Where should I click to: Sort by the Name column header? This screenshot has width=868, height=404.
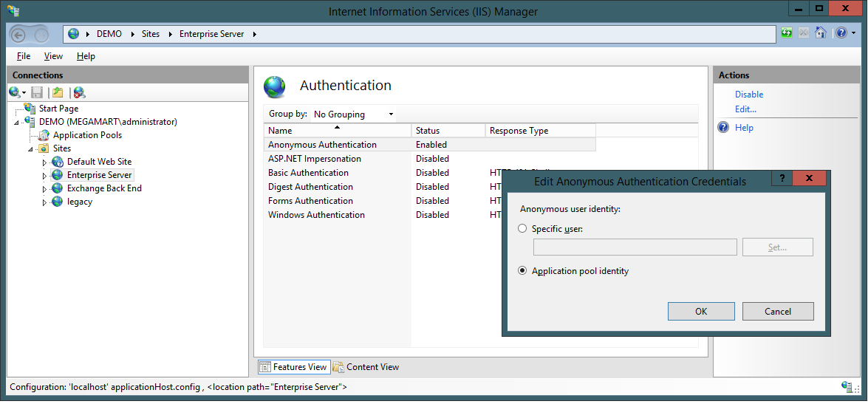click(x=337, y=131)
